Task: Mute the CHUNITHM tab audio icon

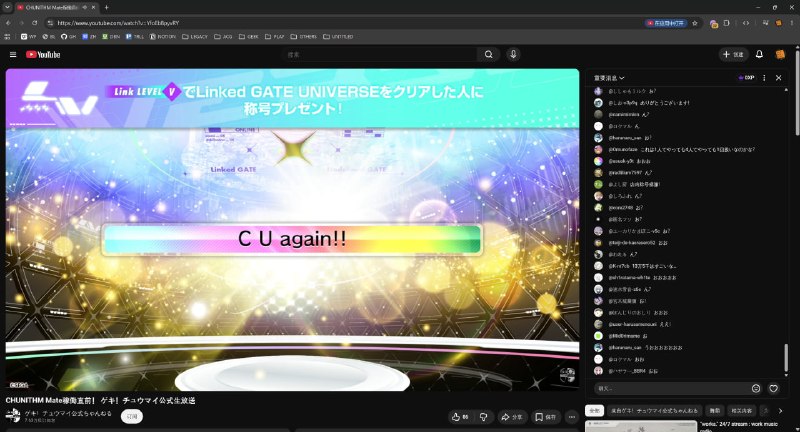Action: [x=84, y=8]
